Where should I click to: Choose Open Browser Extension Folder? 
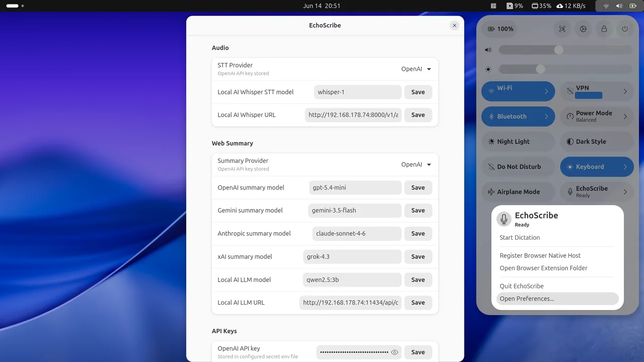[x=557, y=268]
